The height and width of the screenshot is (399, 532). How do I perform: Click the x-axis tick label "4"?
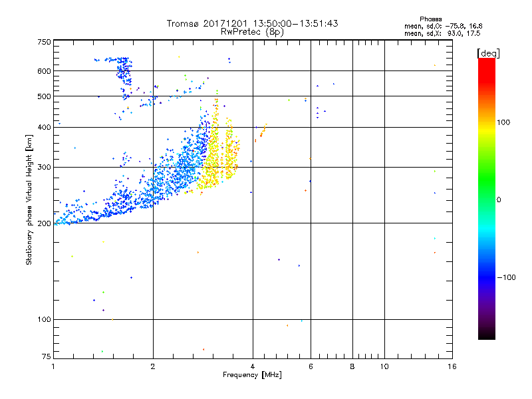click(x=253, y=366)
